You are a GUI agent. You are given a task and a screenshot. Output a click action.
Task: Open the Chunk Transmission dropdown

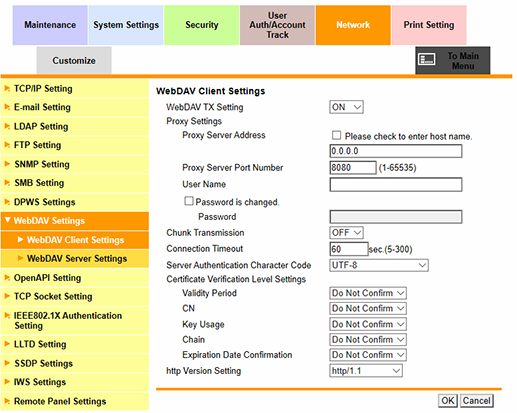346,233
